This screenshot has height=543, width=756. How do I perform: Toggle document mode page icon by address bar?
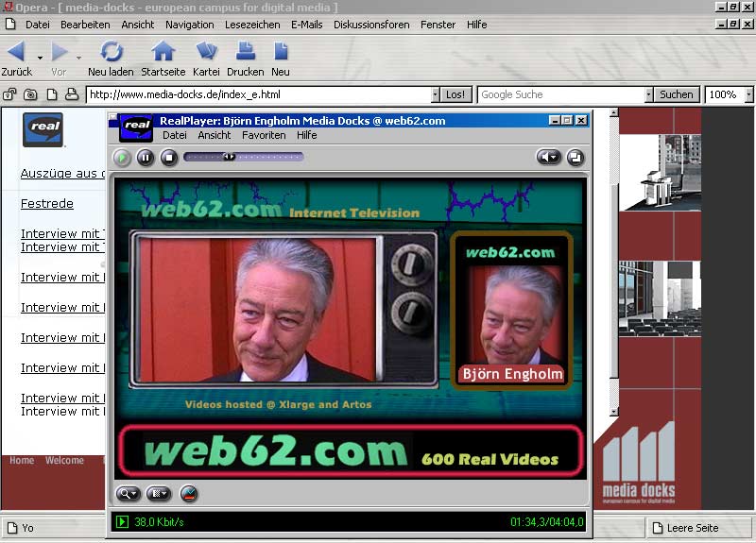tap(52, 94)
